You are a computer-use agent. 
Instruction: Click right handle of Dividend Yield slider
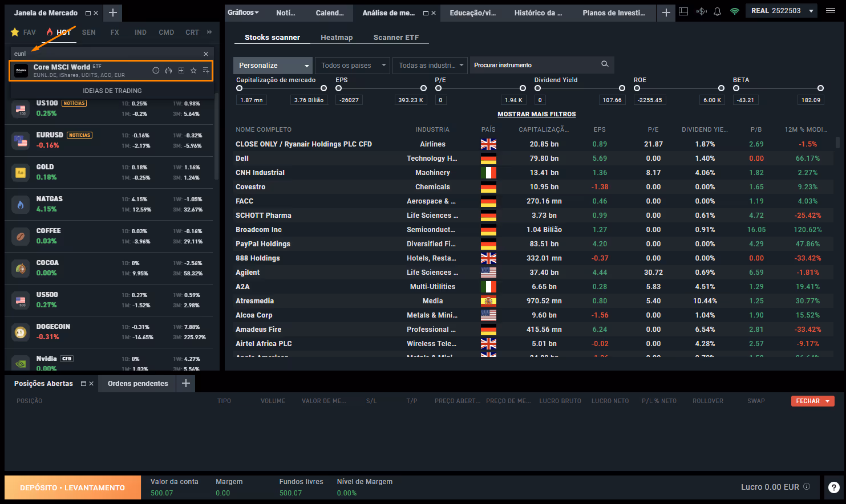click(622, 88)
